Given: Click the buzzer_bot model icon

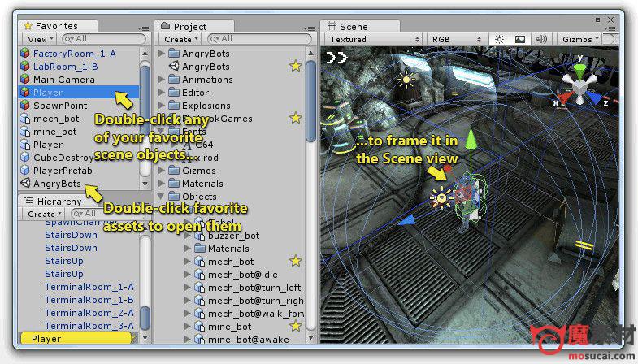Looking at the screenshot, I should point(200,236).
